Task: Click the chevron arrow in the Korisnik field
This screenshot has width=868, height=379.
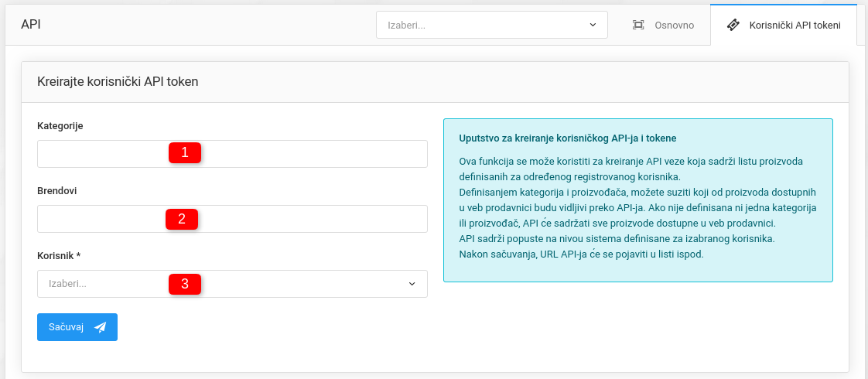Action: (412, 284)
